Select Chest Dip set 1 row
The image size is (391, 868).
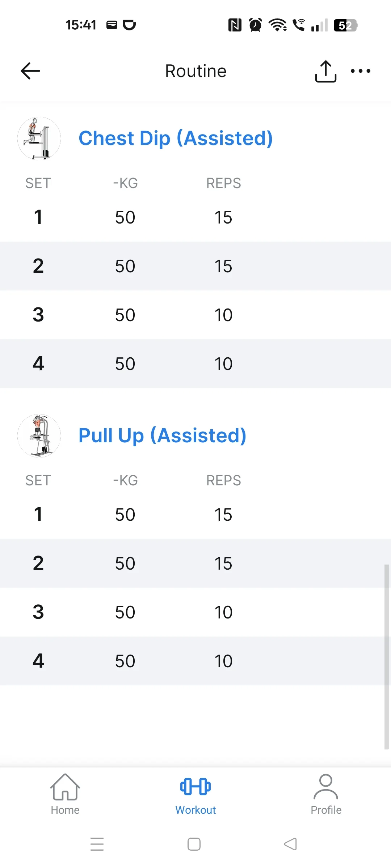click(195, 217)
